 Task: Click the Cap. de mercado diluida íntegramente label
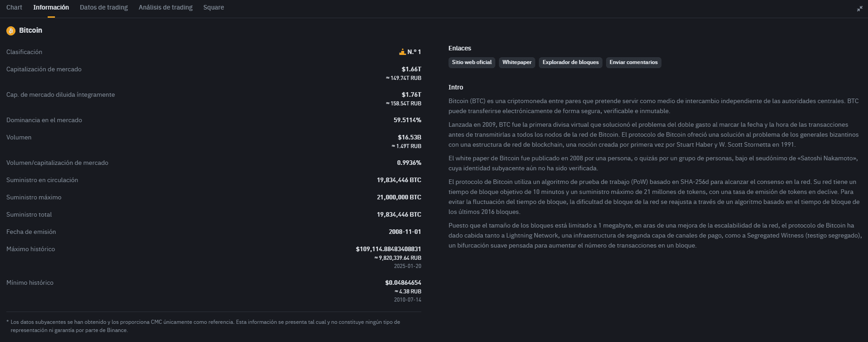coord(60,94)
